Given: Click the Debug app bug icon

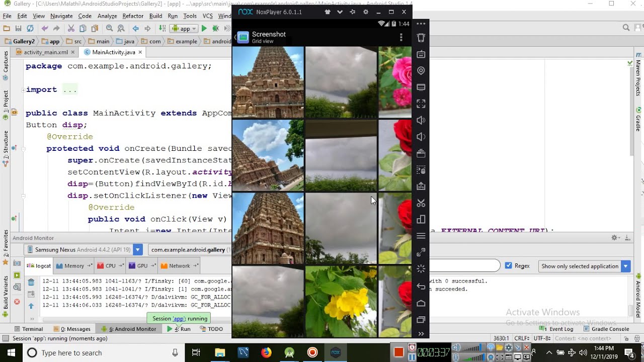Looking at the screenshot, I should point(215,29).
